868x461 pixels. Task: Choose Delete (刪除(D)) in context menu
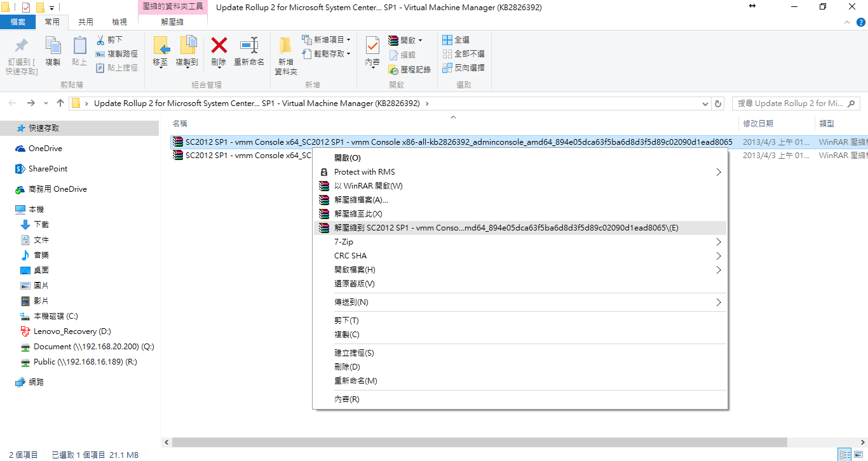click(520, 367)
